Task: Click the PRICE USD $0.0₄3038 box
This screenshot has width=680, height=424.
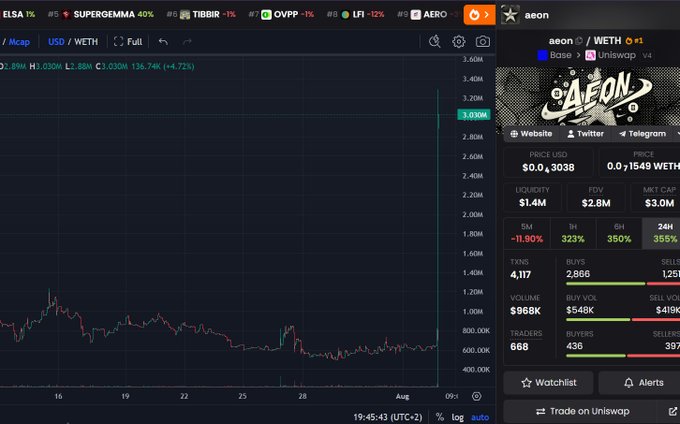Action: coord(548,162)
